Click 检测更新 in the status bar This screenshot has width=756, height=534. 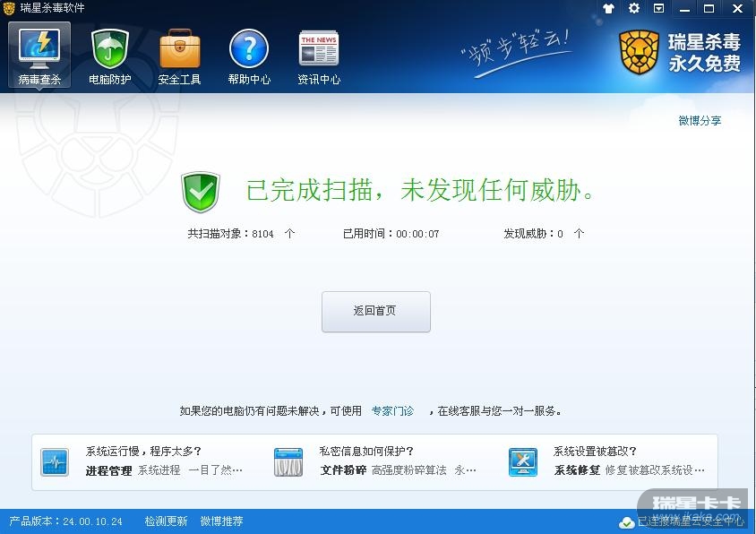point(166,521)
